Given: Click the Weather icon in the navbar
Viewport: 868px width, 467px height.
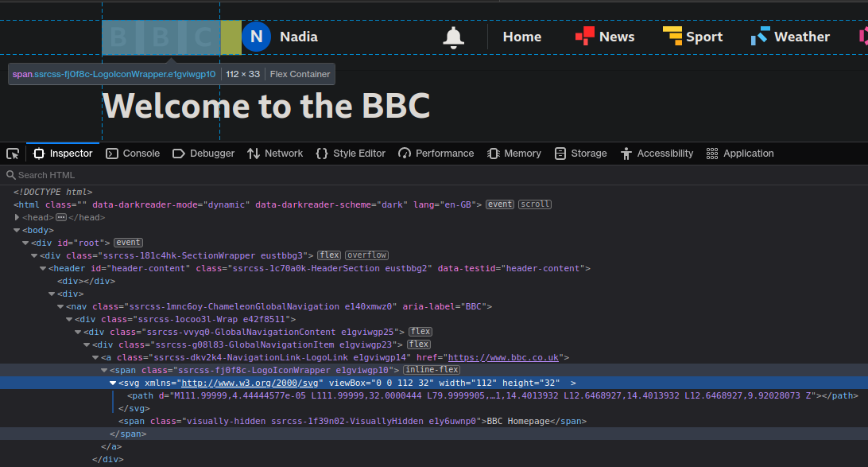Looking at the screenshot, I should (760, 36).
